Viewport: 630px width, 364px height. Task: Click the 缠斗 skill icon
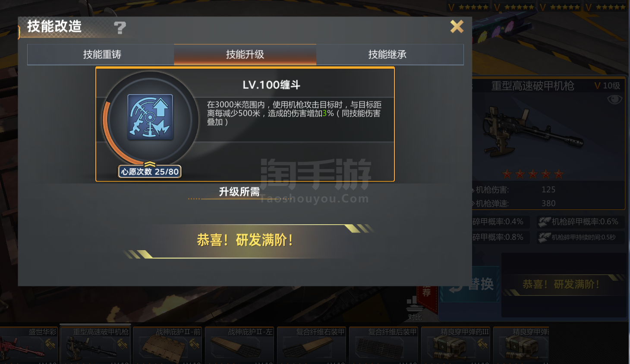click(150, 117)
